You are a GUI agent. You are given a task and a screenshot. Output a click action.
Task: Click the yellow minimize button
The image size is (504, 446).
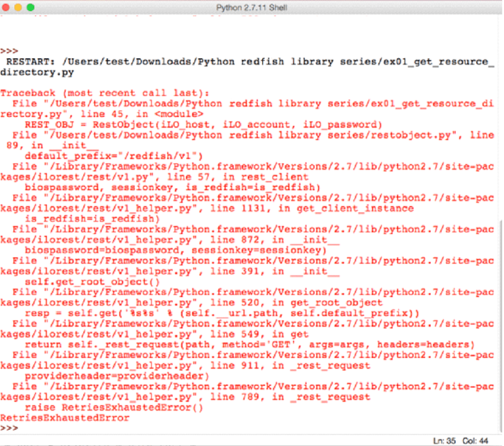[16, 8]
